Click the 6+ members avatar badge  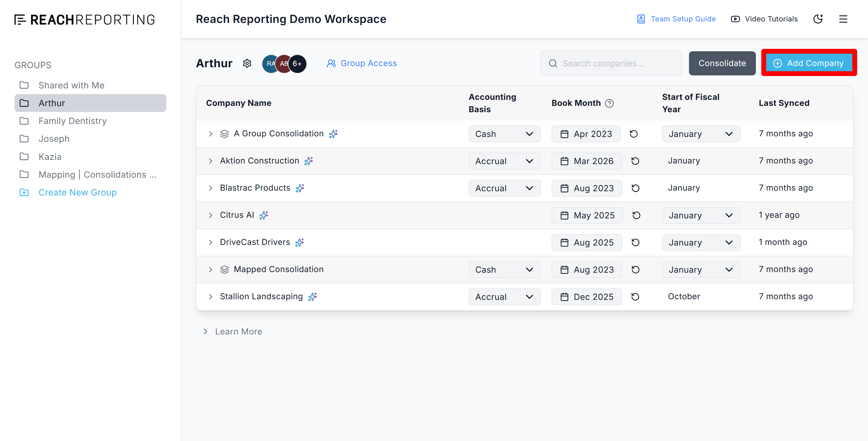(x=297, y=64)
